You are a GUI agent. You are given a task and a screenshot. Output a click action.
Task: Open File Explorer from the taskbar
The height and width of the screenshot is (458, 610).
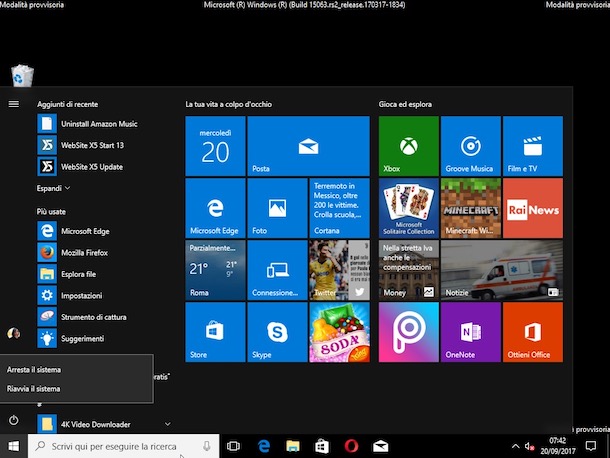(x=293, y=446)
